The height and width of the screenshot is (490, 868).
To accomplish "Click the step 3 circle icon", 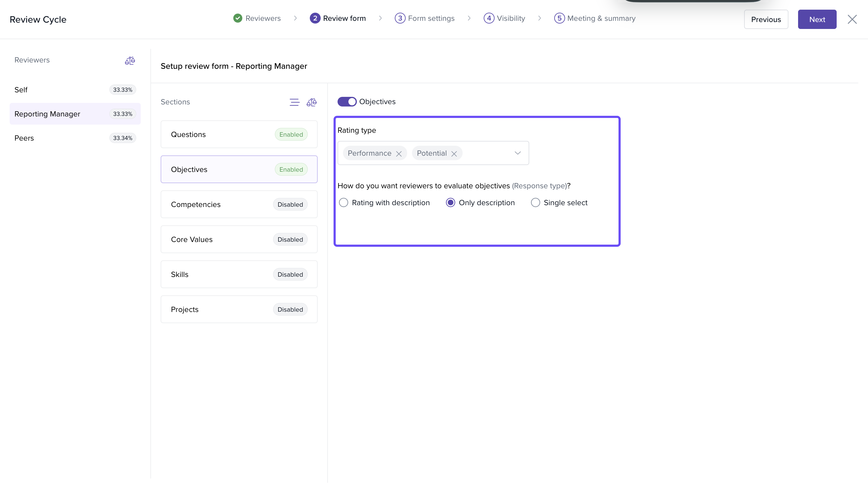I will (x=400, y=18).
